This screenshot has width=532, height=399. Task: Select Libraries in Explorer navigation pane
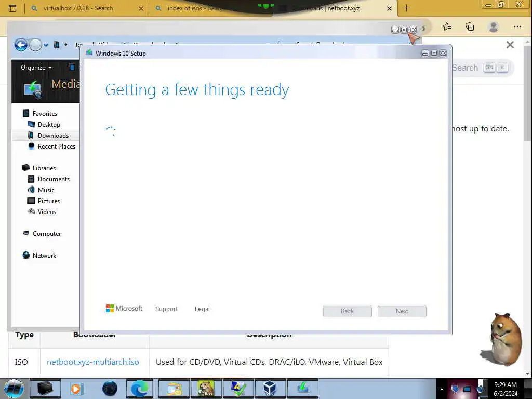(44, 168)
